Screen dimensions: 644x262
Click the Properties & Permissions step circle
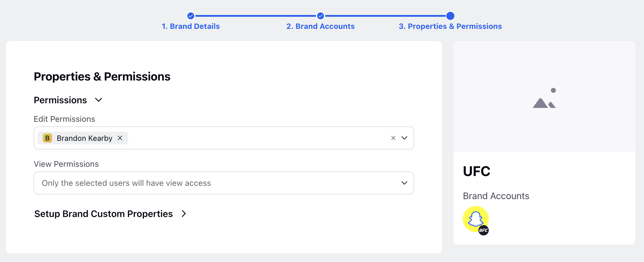point(450,16)
